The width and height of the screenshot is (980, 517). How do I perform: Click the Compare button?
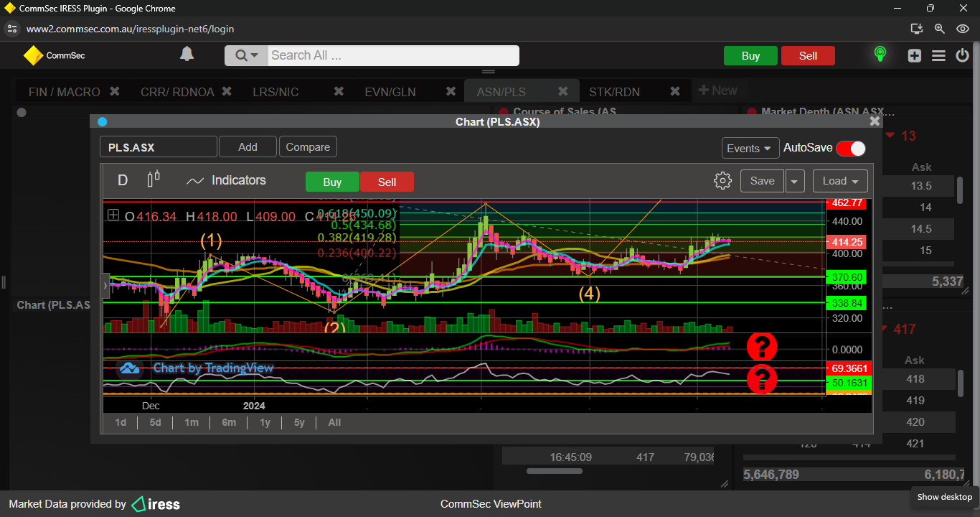click(308, 146)
